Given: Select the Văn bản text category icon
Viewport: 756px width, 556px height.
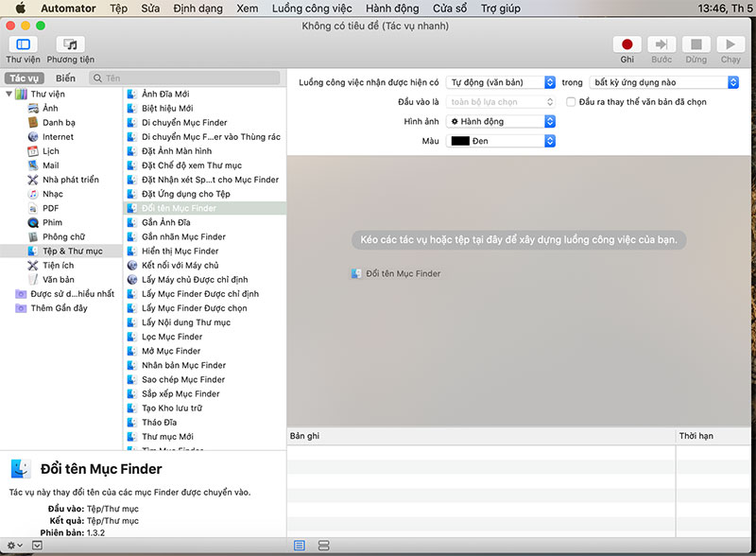Looking at the screenshot, I should (x=33, y=280).
